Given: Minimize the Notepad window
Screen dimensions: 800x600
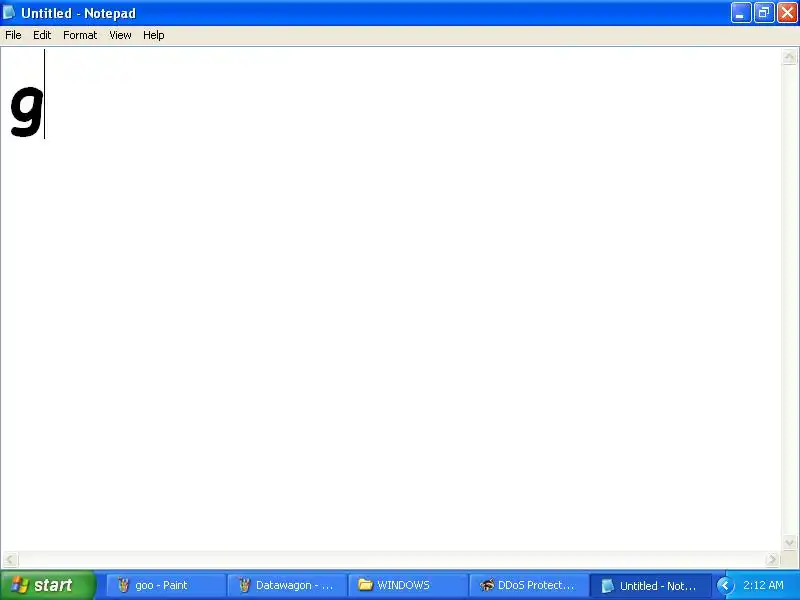Looking at the screenshot, I should 741,13.
